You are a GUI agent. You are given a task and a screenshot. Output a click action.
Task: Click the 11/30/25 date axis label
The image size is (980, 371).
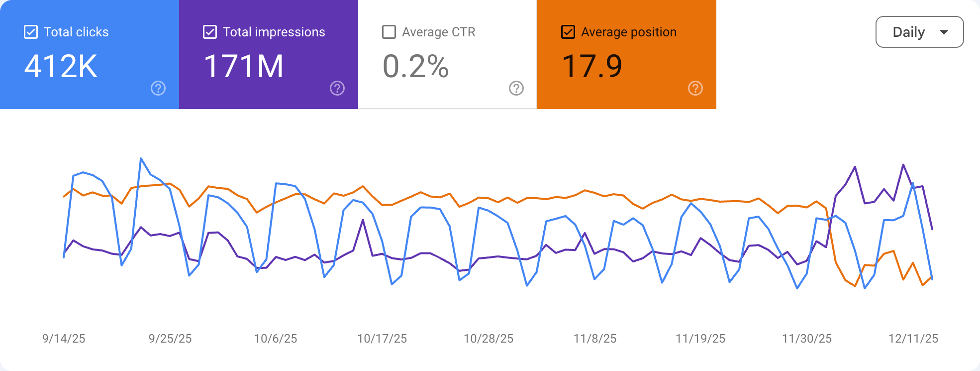[807, 339]
